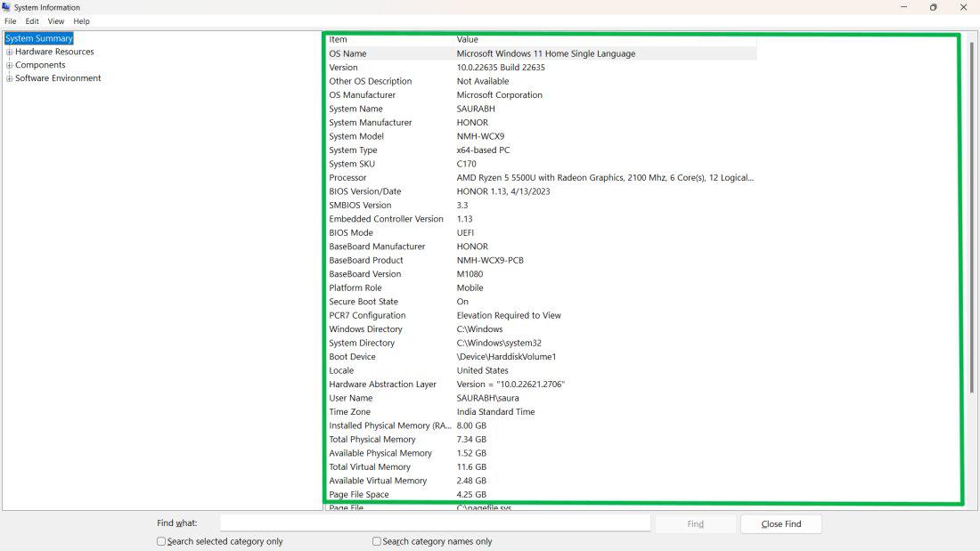Screen dimensions: 980x551
Task: Open the View menu
Action: click(56, 21)
